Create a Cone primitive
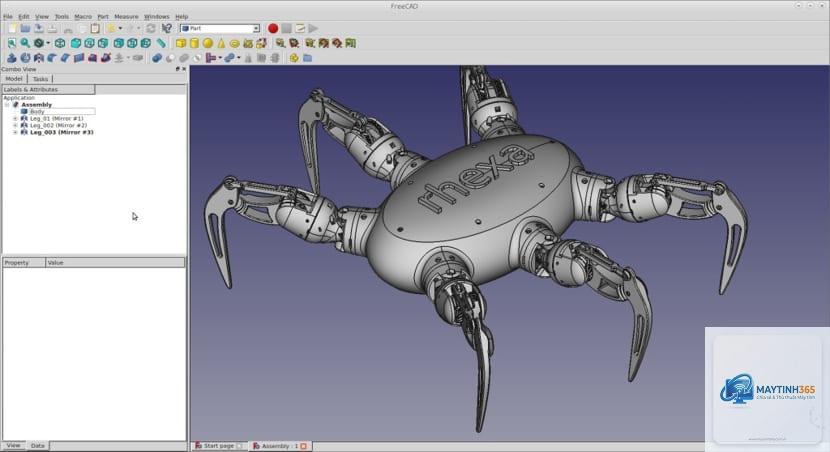Screen dimensions: 830x452 pyautogui.click(x=221, y=43)
